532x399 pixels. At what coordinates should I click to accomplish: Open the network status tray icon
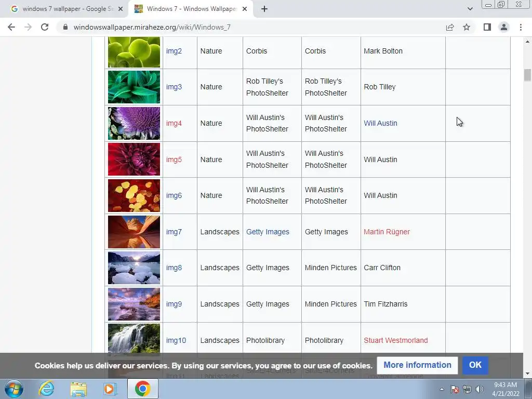pos(467,389)
